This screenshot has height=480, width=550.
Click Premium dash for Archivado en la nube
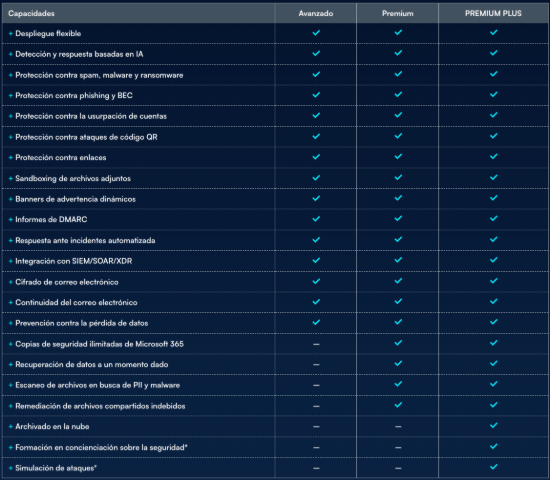(398, 427)
